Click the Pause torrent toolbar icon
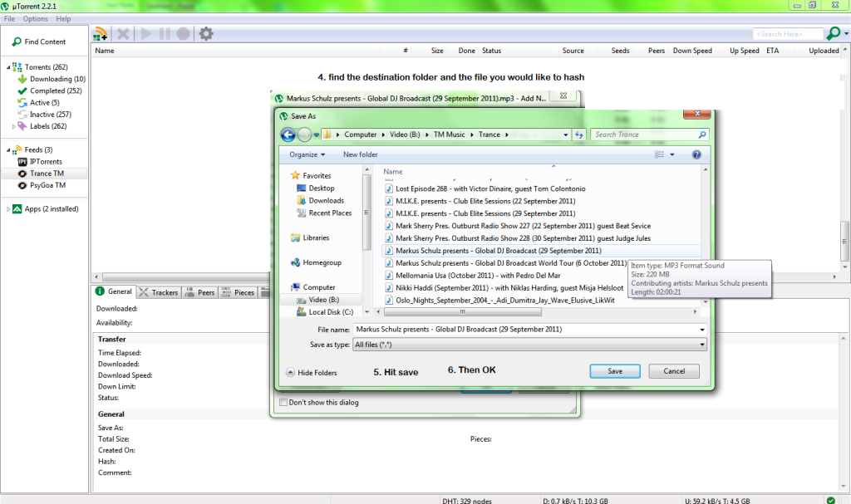The height and width of the screenshot is (504, 851). click(x=165, y=34)
